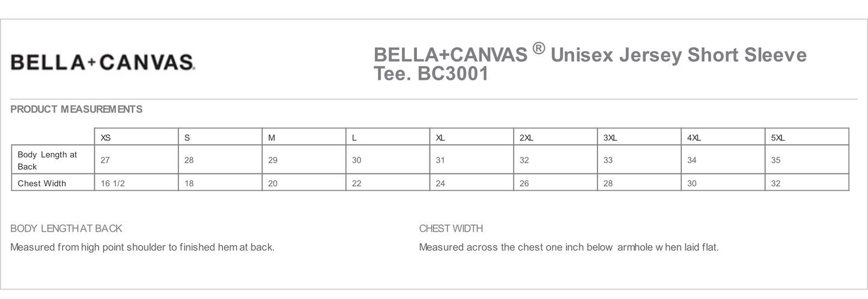Click the 5XL size column header
The image size is (868, 299).
click(x=777, y=137)
